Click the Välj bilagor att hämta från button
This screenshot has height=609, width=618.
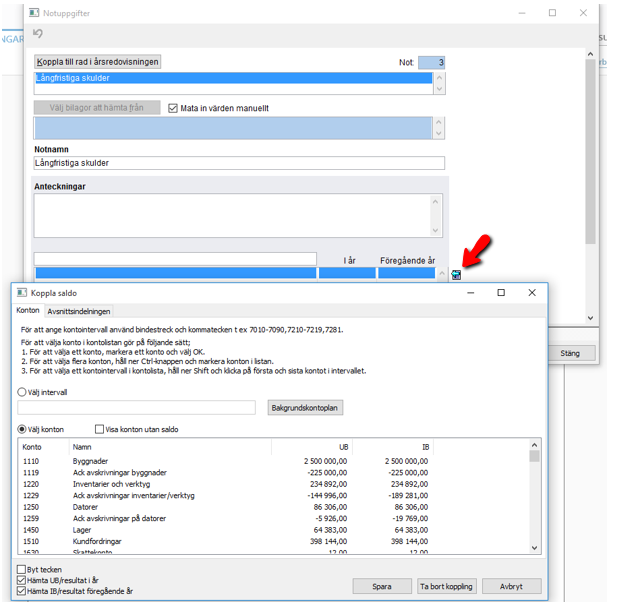(97, 108)
